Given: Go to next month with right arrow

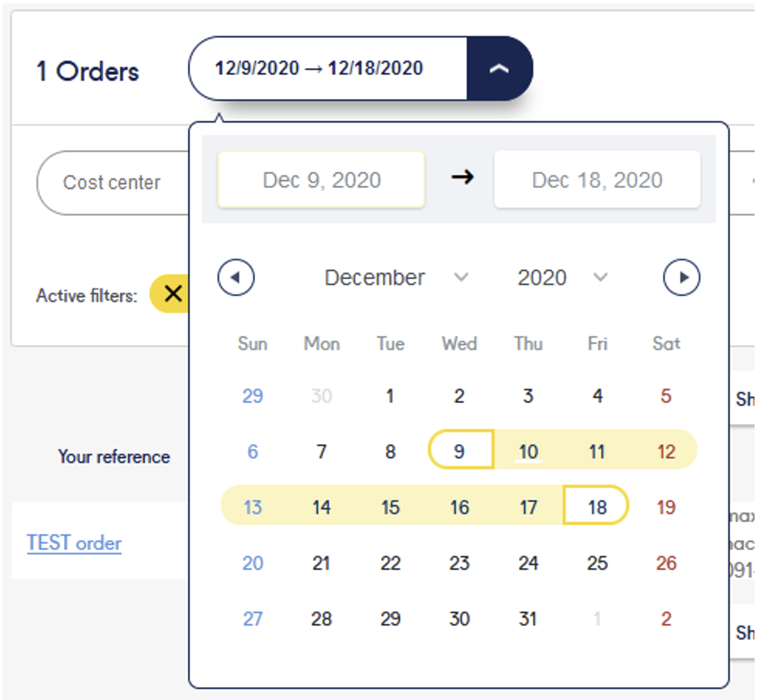Looking at the screenshot, I should pyautogui.click(x=682, y=277).
